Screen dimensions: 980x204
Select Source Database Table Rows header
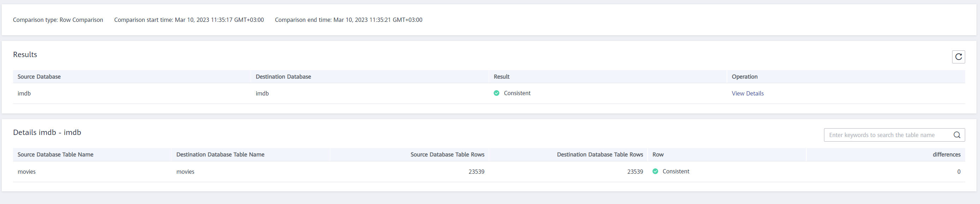click(447, 155)
